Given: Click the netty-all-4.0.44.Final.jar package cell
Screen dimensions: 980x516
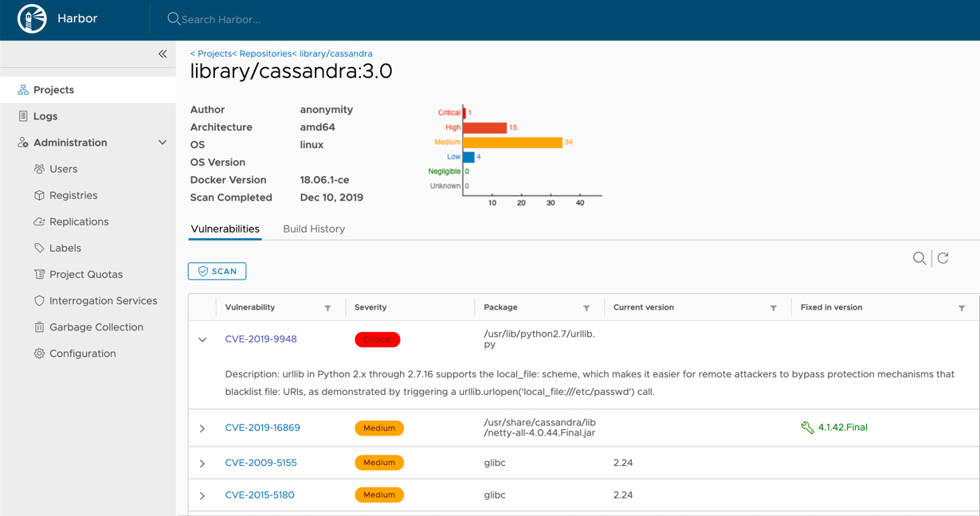Looking at the screenshot, I should coord(539,428).
